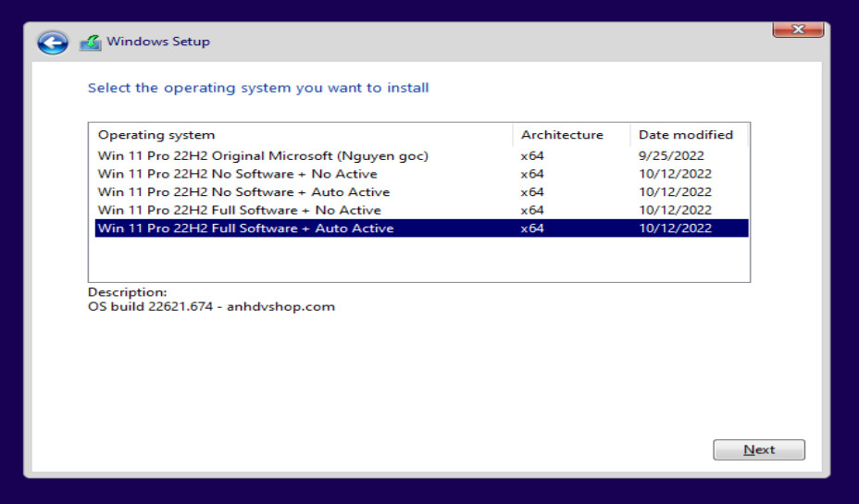Select Win 11 Pro 22H2 Original Microsoft row
The image size is (859, 504).
(421, 156)
